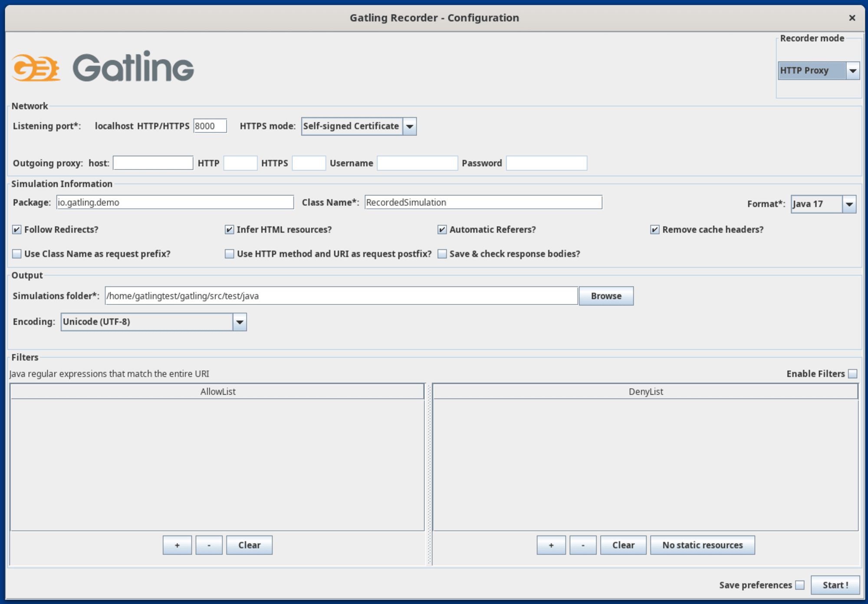
Task: Focus the proxy Password field
Action: coord(546,163)
